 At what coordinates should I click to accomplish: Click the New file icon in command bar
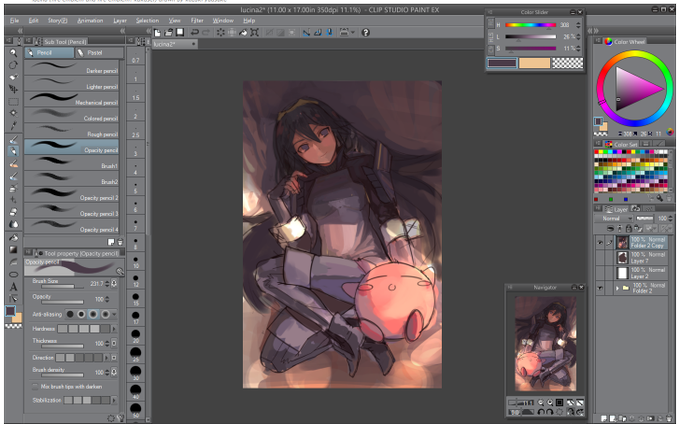pyautogui.click(x=157, y=33)
